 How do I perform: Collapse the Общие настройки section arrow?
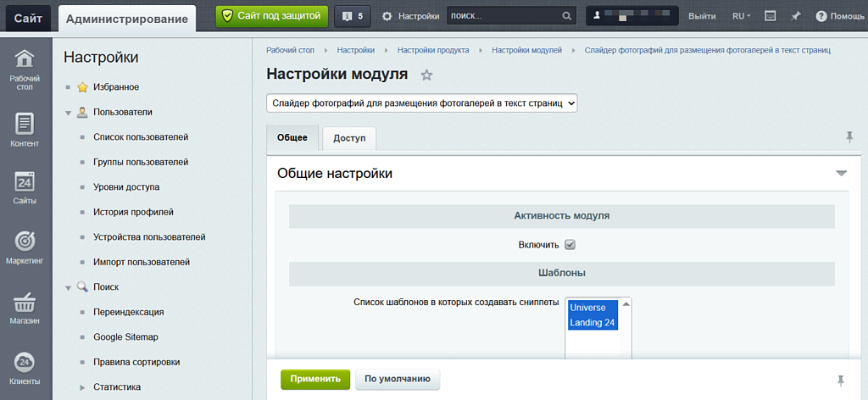coord(841,173)
